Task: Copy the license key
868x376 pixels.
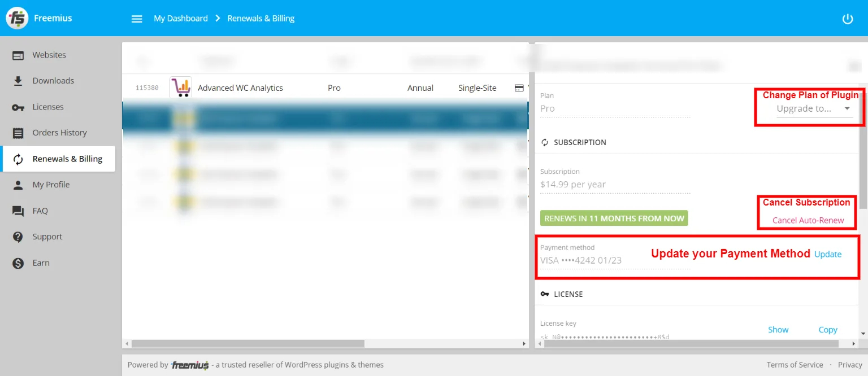Action: pyautogui.click(x=828, y=330)
